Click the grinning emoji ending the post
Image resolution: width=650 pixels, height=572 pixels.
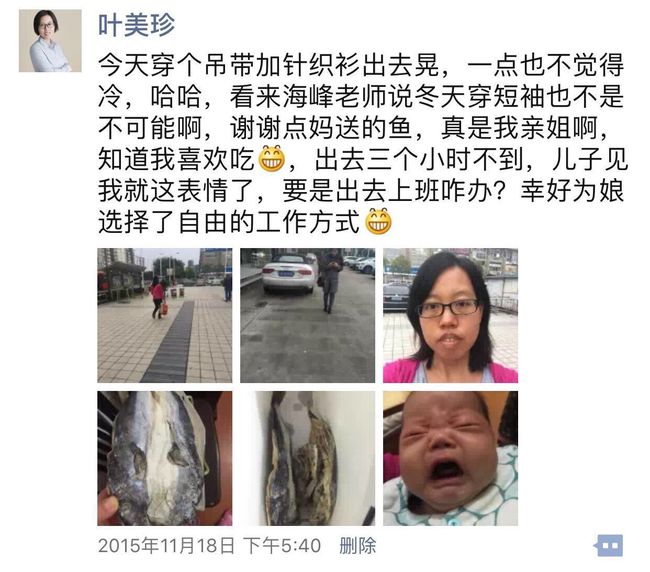[x=378, y=221]
